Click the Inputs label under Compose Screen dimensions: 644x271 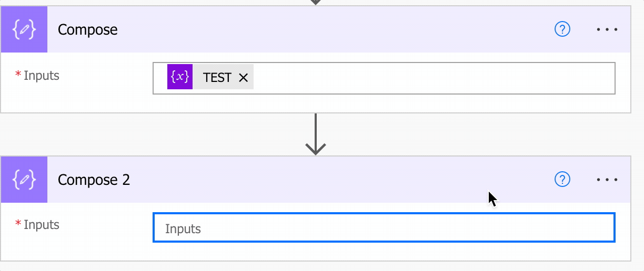[42, 76]
